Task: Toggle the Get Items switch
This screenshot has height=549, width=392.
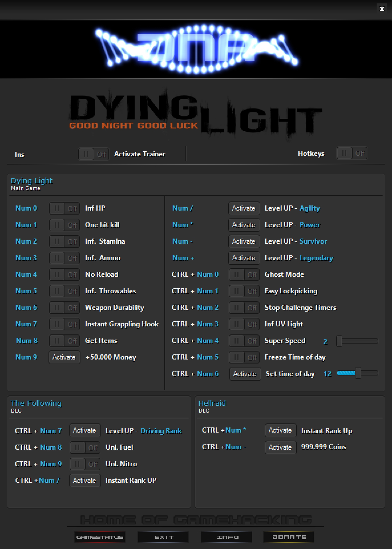Action: coord(64,341)
